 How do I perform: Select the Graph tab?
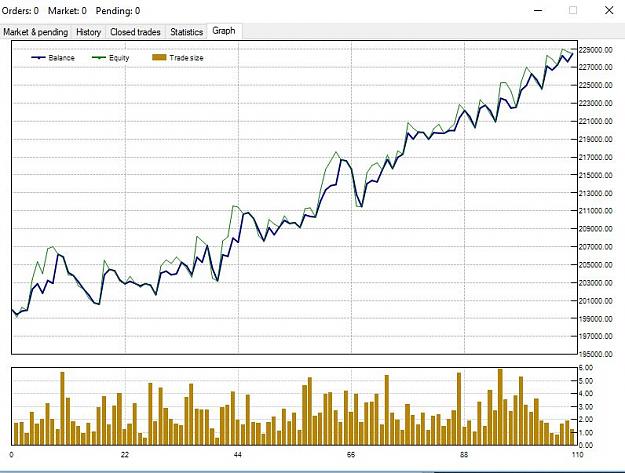[224, 31]
